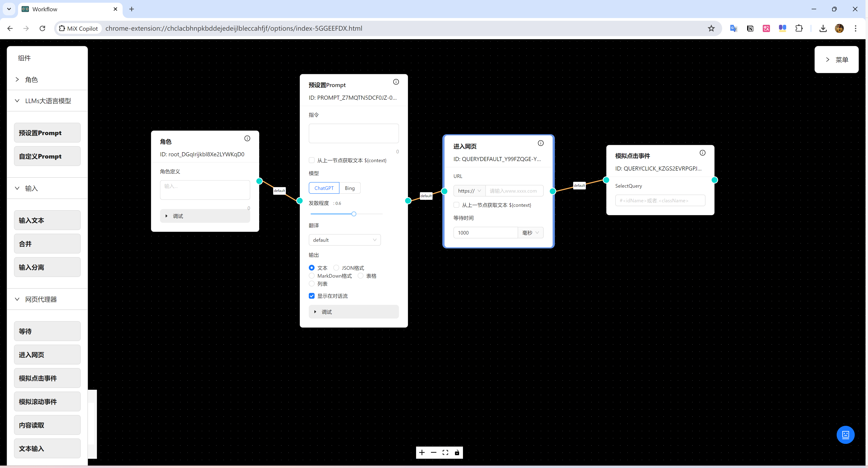Click info icon on 角色 node
868x468 pixels.
(247, 138)
